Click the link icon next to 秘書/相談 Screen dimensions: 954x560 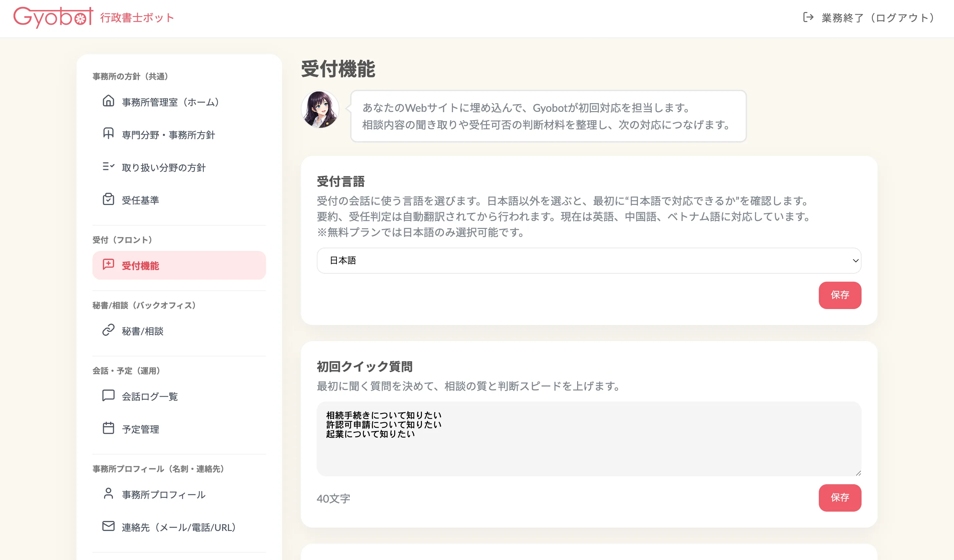click(x=108, y=330)
